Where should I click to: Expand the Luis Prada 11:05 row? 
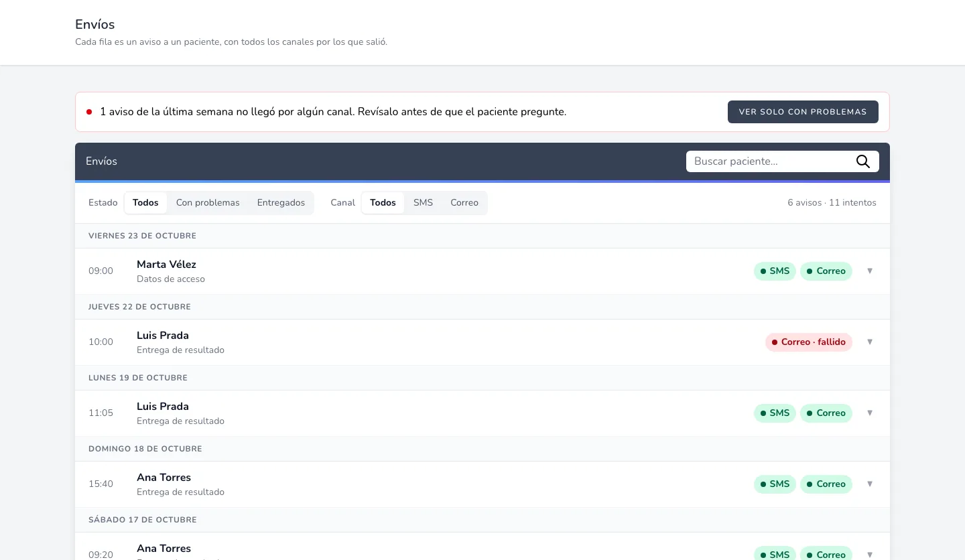[x=870, y=413]
